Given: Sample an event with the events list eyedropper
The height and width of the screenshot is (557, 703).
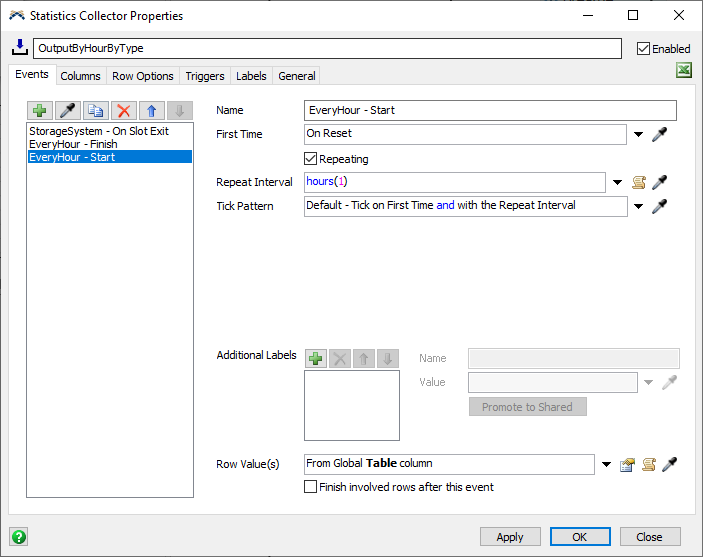Looking at the screenshot, I should [68, 110].
